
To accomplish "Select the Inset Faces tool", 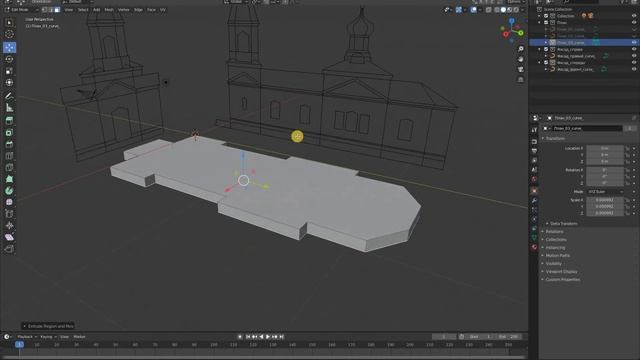I will [x=9, y=133].
